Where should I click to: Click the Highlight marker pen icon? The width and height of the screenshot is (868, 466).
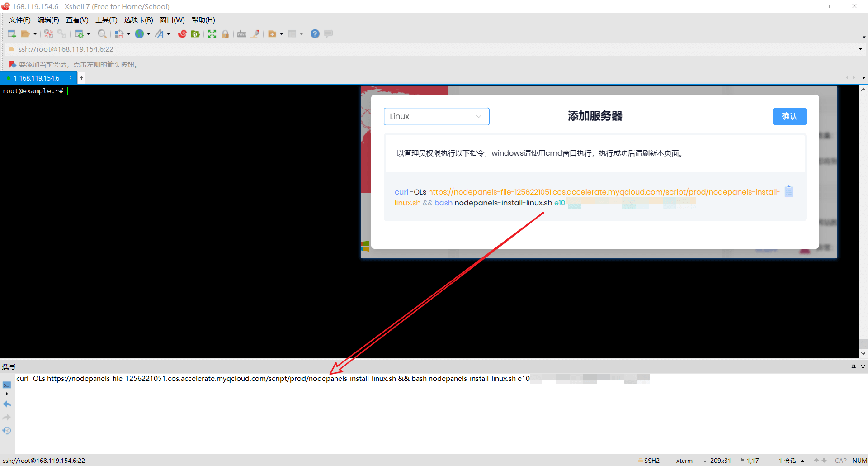coord(255,34)
